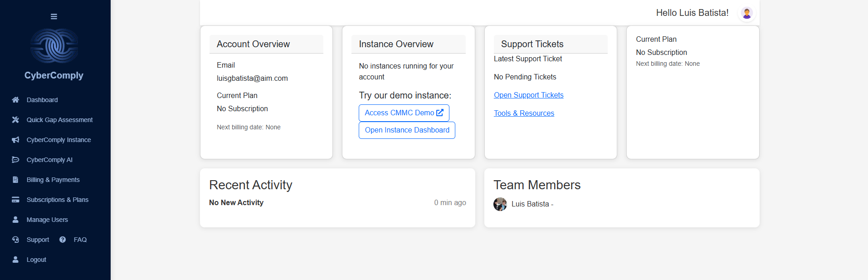This screenshot has height=280, width=868.
Task: Go to Subscriptions & Plans page
Action: [57, 200]
